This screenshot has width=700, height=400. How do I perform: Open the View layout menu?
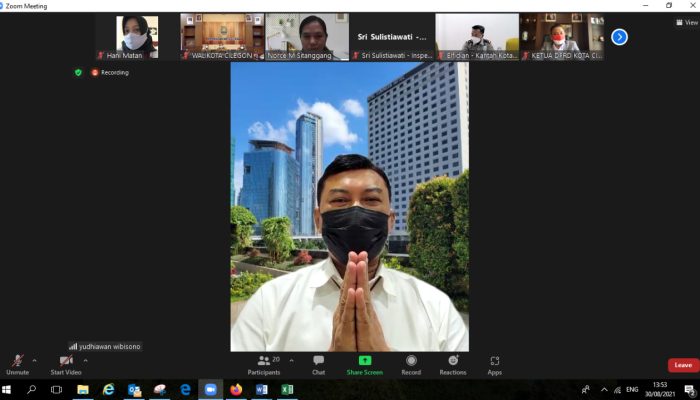point(685,22)
